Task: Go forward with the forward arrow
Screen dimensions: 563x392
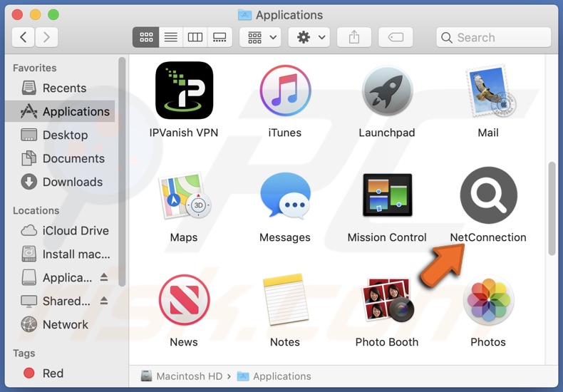Action: click(46, 37)
